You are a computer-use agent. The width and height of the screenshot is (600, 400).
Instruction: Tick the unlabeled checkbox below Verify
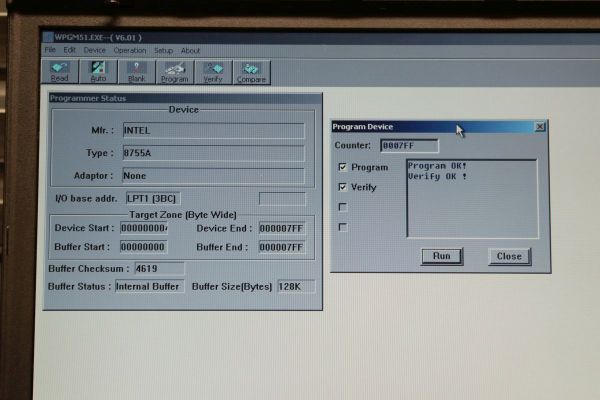pyautogui.click(x=343, y=207)
